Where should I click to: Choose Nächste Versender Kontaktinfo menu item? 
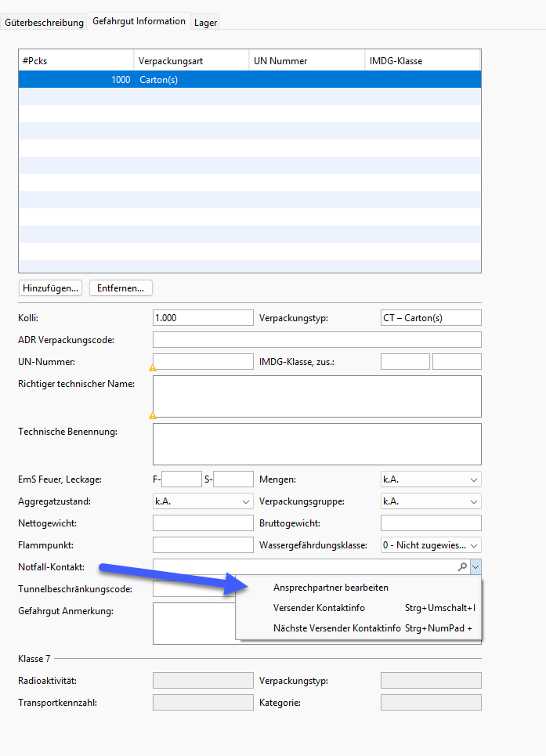tap(337, 628)
